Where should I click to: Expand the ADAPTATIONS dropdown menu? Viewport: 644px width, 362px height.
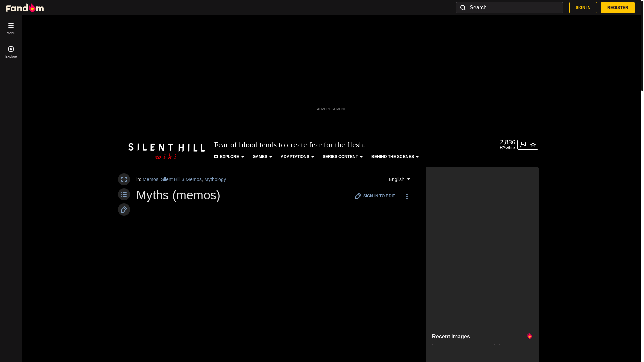pyautogui.click(x=298, y=157)
